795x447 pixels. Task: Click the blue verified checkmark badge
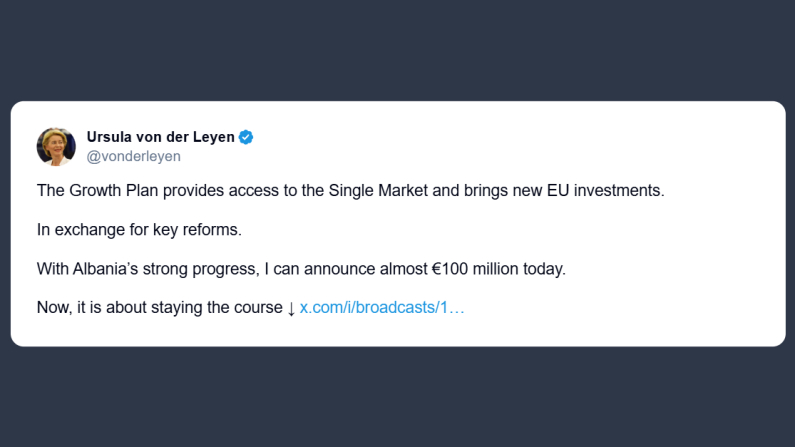pos(245,137)
